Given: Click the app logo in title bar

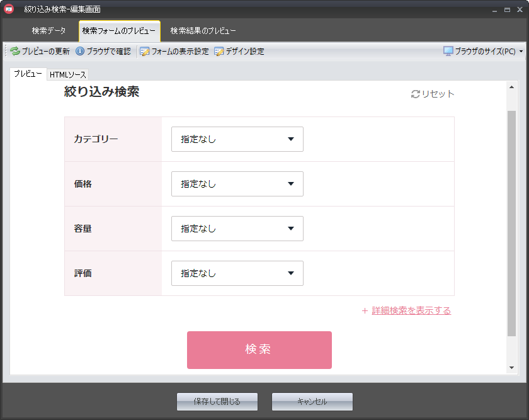Looking at the screenshot, I should (9, 9).
